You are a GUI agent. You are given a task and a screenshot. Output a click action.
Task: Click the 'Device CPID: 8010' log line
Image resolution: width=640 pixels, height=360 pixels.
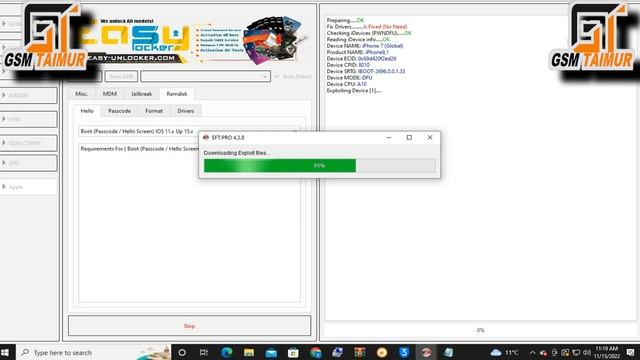(x=348, y=65)
